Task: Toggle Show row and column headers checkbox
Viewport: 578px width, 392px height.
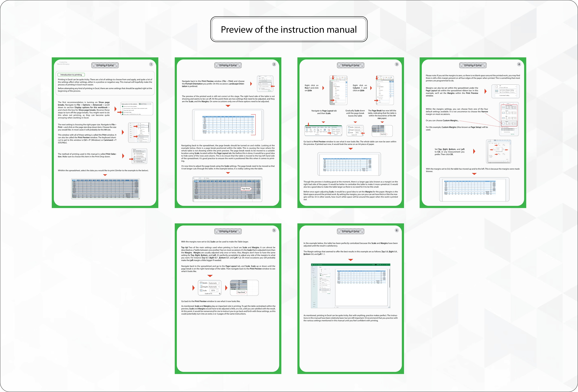Action: 123,106
